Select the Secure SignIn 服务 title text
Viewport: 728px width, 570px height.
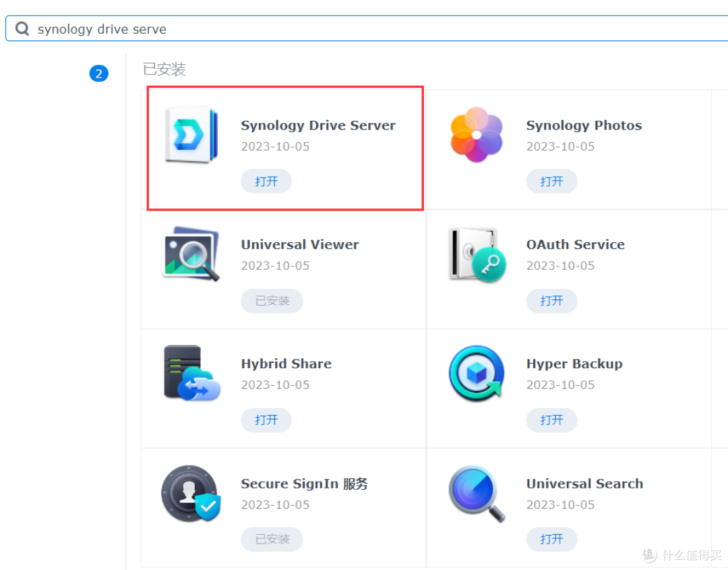click(304, 484)
